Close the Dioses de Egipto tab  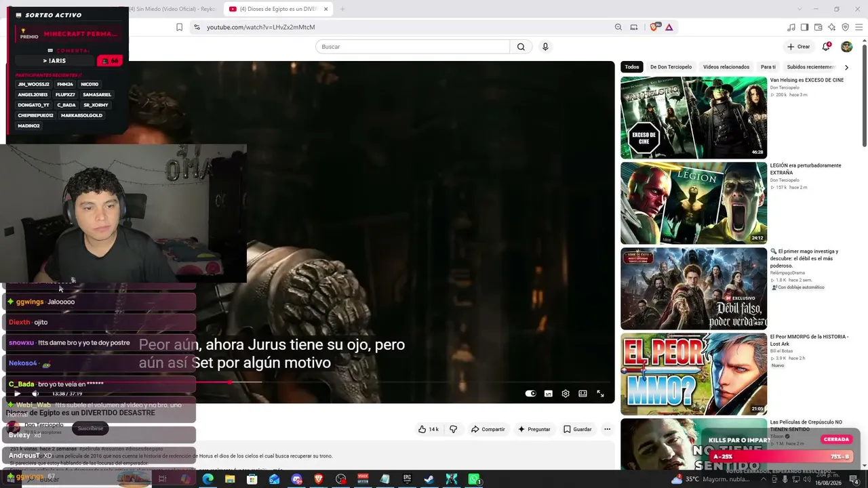click(325, 9)
